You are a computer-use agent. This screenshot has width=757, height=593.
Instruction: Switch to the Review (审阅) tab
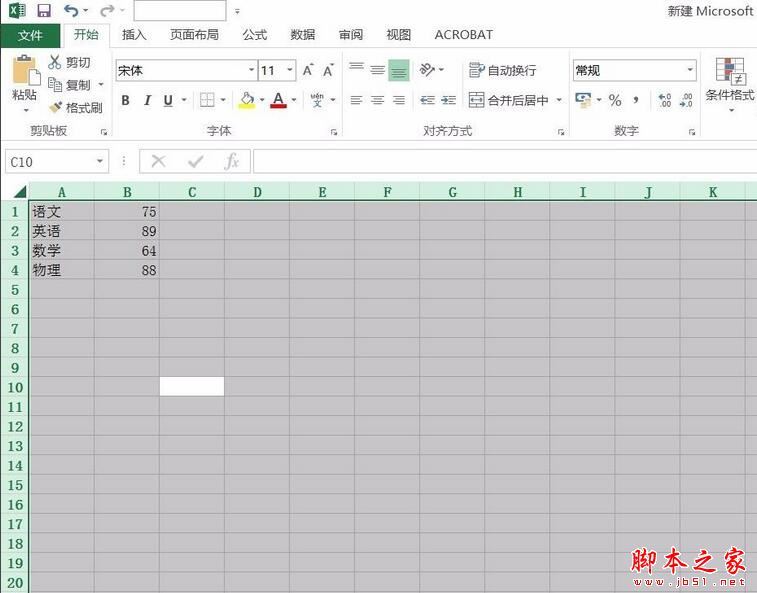(350, 35)
